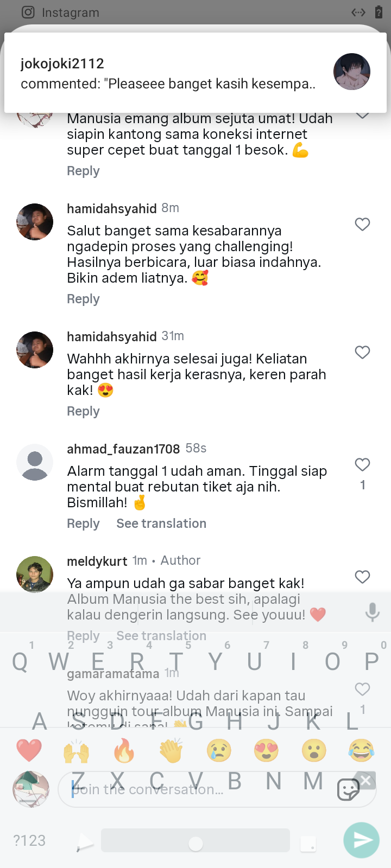Like hamidahsyahid's 8m comment with heart

pyautogui.click(x=362, y=224)
